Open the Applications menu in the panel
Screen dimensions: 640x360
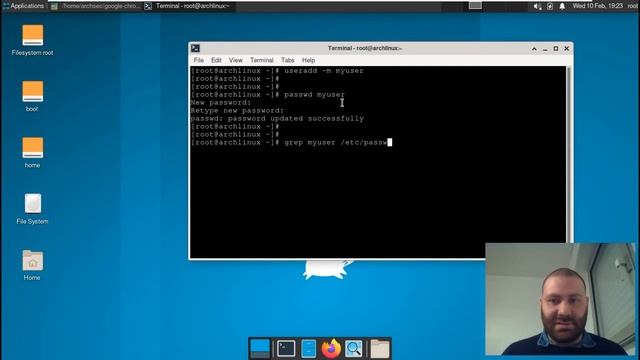coord(23,6)
